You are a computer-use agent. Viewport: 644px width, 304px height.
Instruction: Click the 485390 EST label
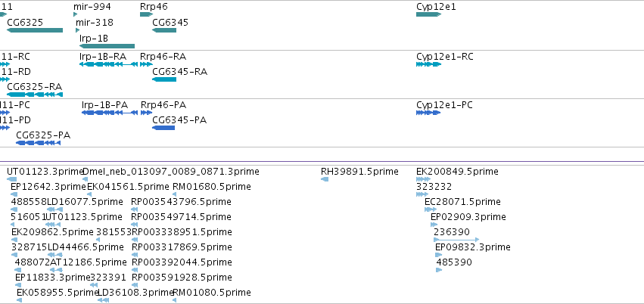click(x=454, y=262)
